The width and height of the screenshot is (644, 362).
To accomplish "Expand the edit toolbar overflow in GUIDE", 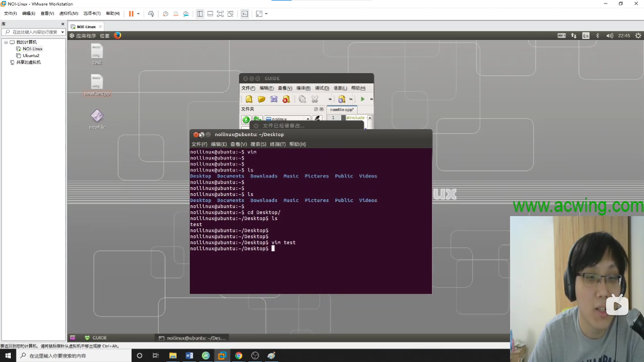I will click(330, 99).
